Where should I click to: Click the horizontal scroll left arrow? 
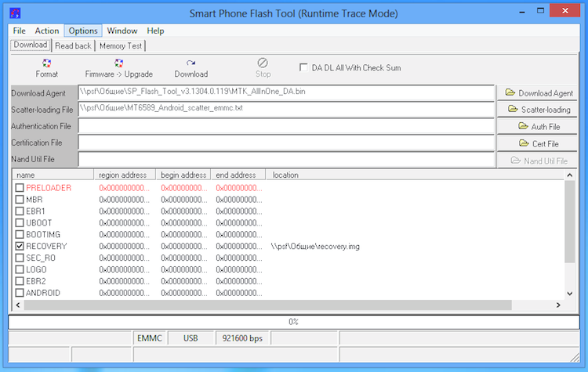click(x=18, y=305)
